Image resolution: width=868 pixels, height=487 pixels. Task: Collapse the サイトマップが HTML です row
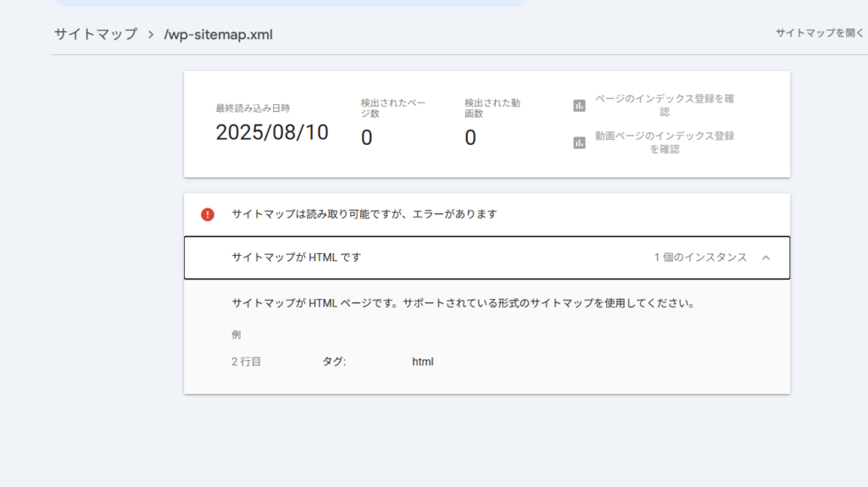point(487,257)
